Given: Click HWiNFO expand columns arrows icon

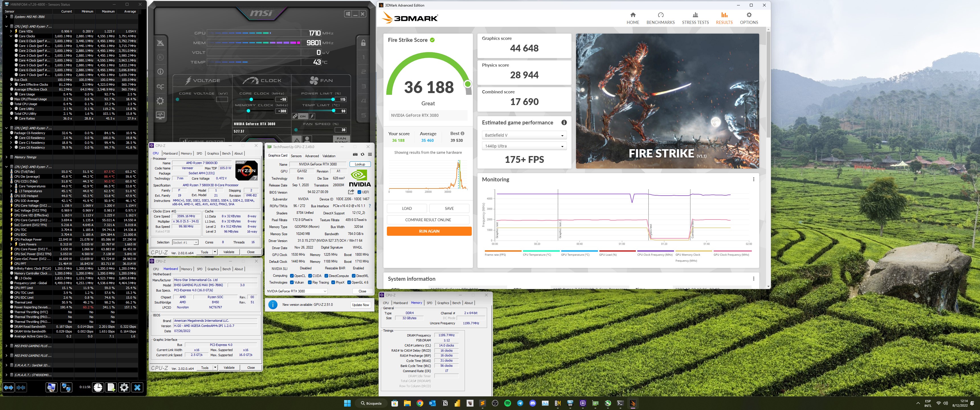Looking at the screenshot, I should (8, 387).
